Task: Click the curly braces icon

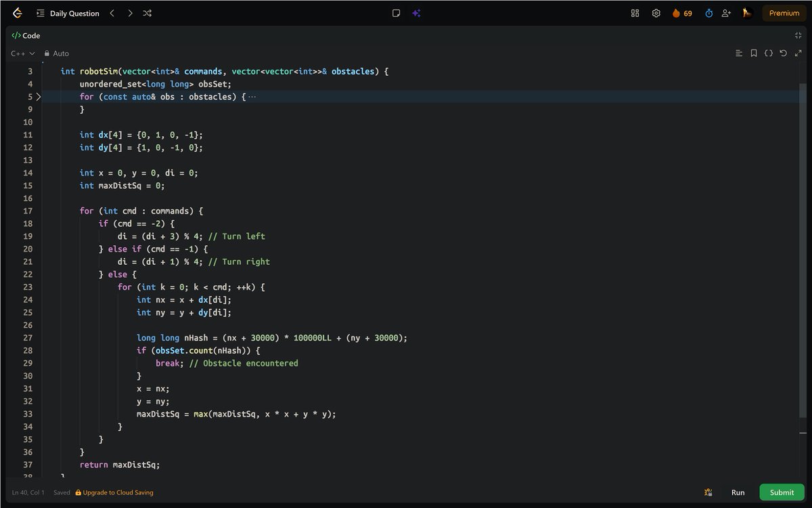Action: (x=769, y=53)
